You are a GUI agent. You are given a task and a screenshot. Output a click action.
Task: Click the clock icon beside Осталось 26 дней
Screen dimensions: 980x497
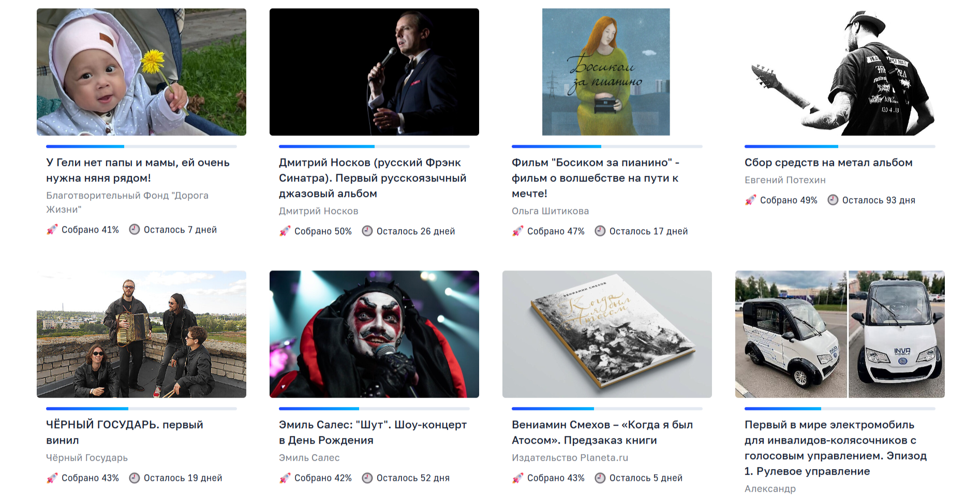(x=367, y=231)
